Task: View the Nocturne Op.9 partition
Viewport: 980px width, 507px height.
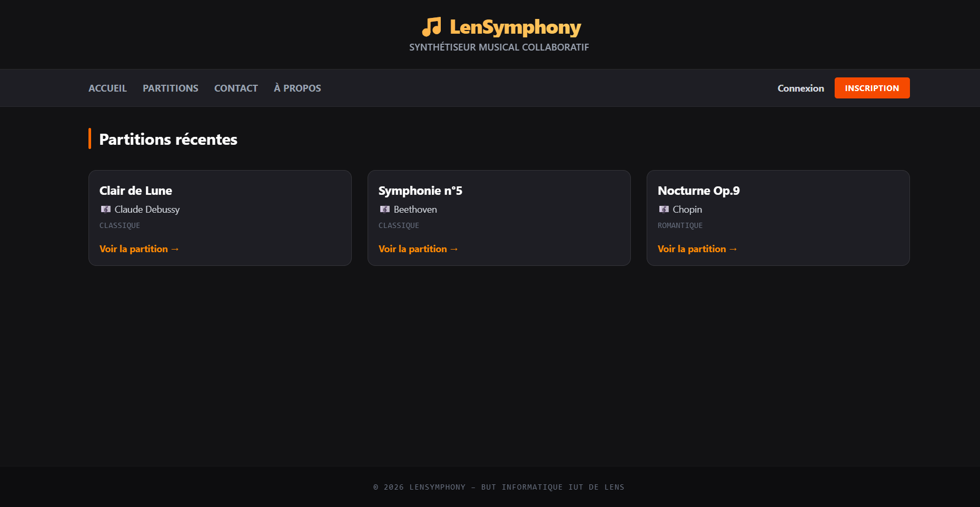Action: pos(697,248)
